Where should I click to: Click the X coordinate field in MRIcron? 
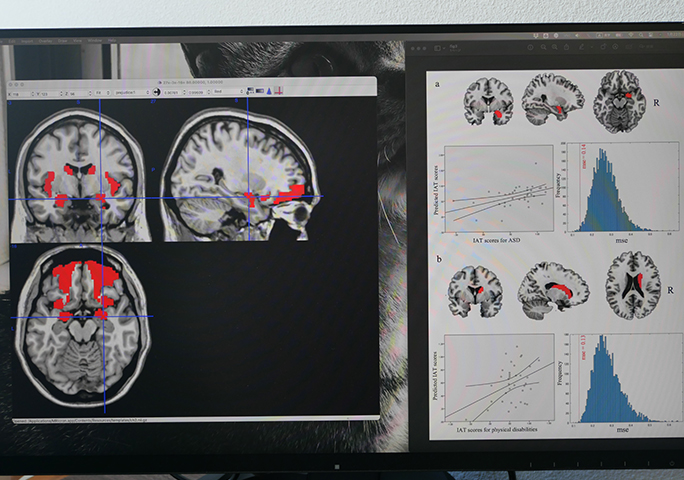(x=20, y=93)
